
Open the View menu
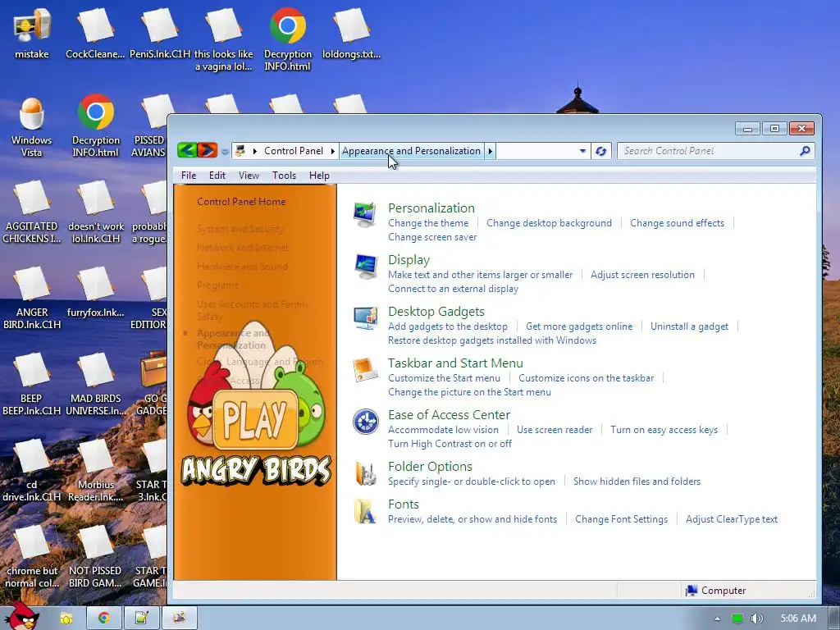click(x=249, y=176)
